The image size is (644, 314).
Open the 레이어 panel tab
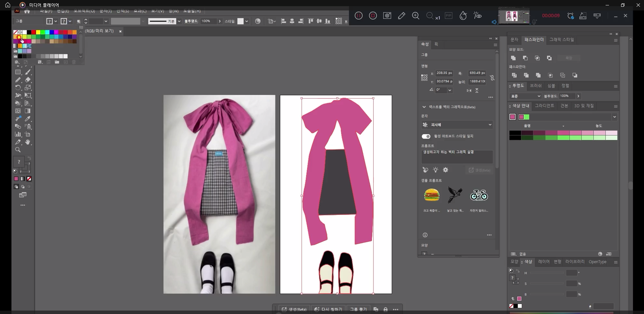(543, 262)
